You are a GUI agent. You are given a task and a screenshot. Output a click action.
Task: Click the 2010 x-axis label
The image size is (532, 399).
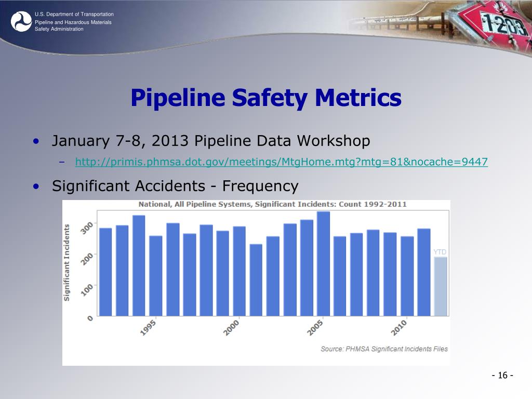coord(398,327)
